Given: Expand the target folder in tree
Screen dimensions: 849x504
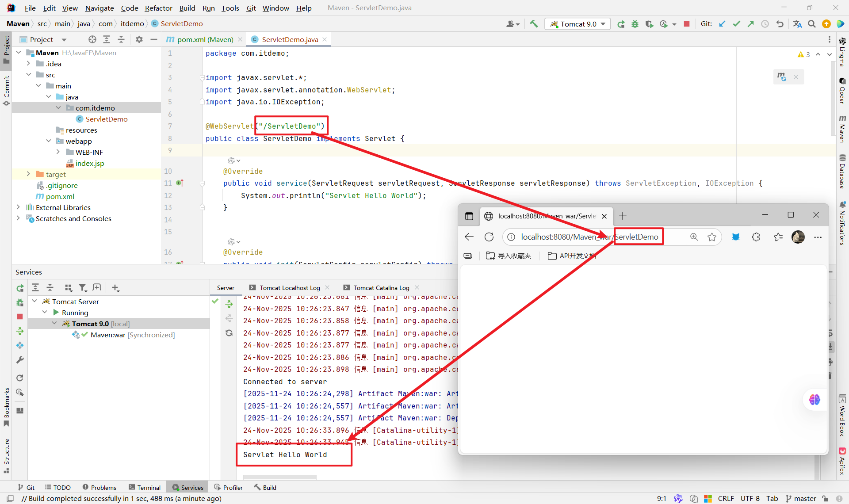Looking at the screenshot, I should point(28,174).
